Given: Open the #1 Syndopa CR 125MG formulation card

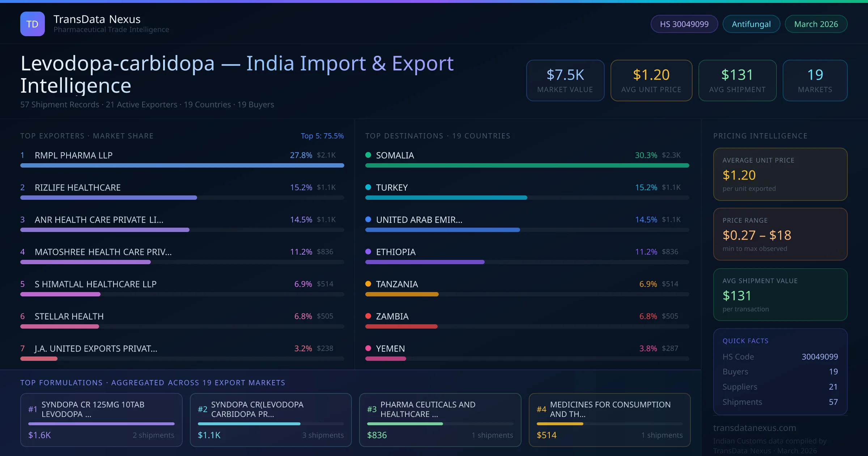Looking at the screenshot, I should pyautogui.click(x=101, y=420).
